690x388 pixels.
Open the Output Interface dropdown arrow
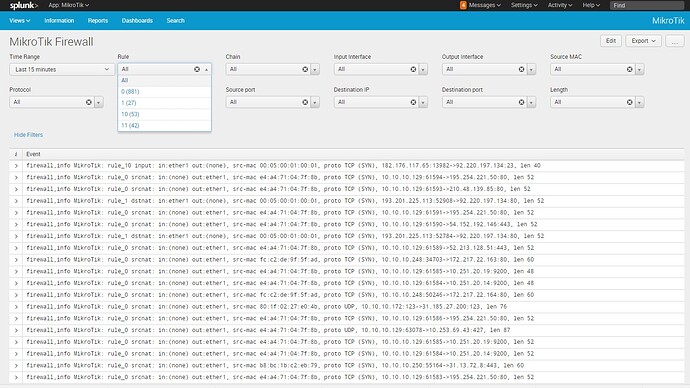531,69
